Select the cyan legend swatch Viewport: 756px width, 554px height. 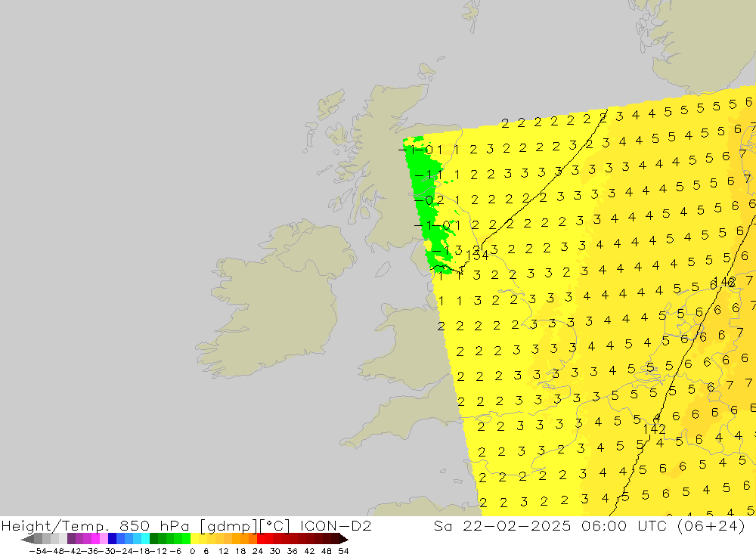pos(145,539)
